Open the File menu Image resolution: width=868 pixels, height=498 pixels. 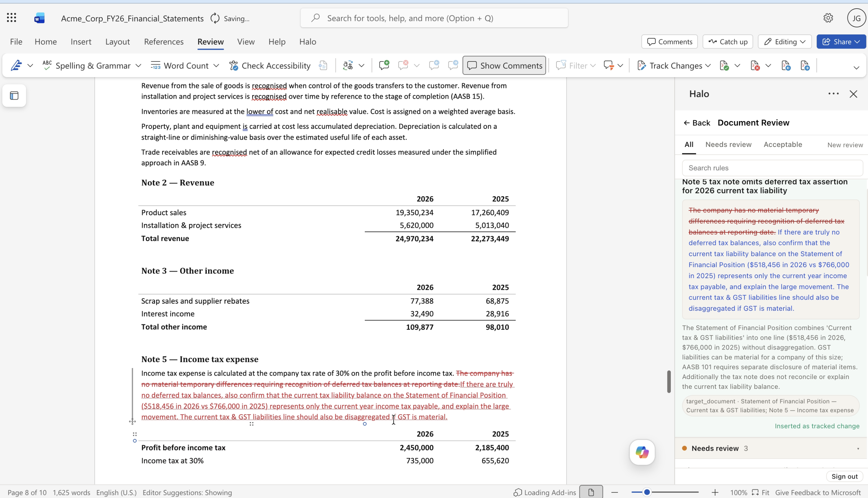pyautogui.click(x=16, y=41)
